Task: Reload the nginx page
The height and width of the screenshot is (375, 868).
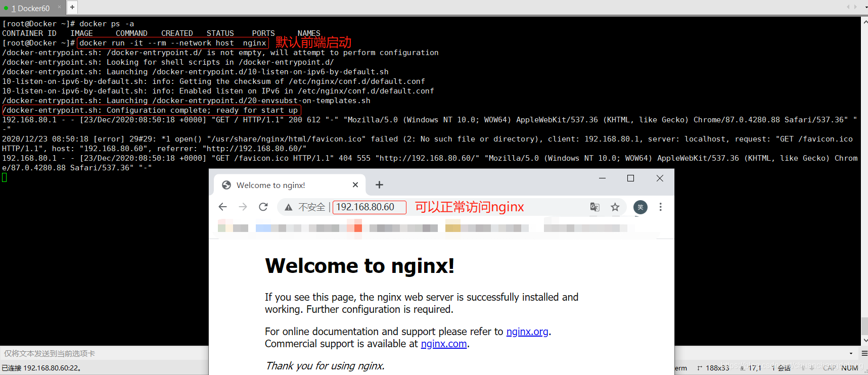Action: (263, 207)
